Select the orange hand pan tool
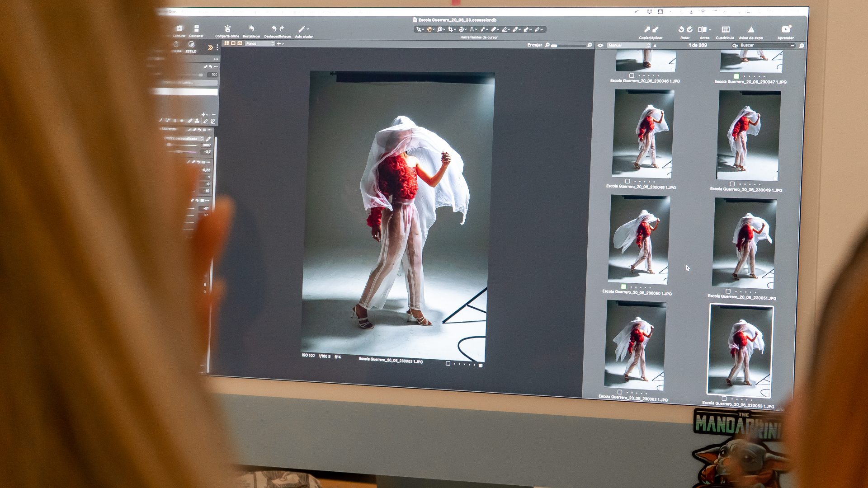The width and height of the screenshot is (868, 488). click(429, 29)
